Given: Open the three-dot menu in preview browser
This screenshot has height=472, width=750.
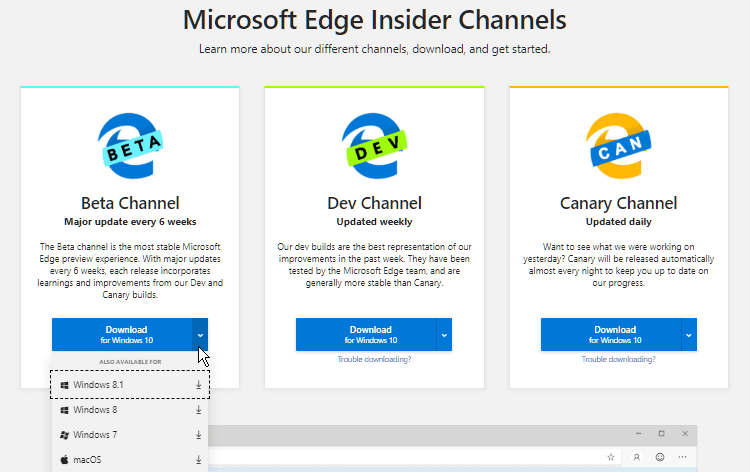Looking at the screenshot, I should coord(683,457).
